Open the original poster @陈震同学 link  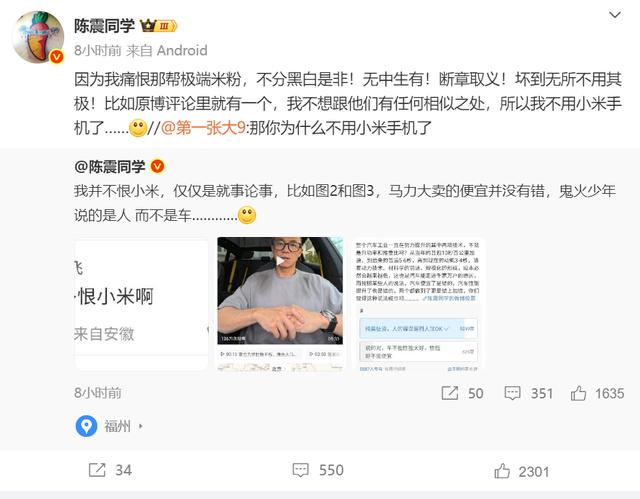point(109,166)
